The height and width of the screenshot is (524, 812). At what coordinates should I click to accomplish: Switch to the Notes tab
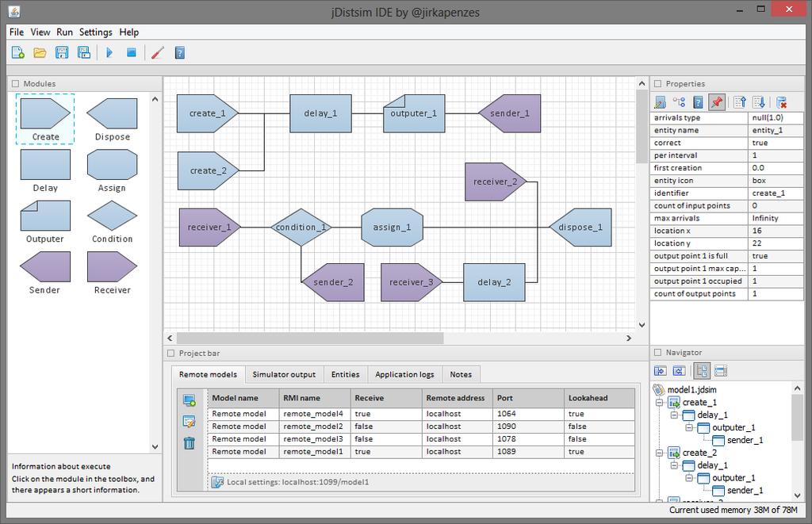coord(461,374)
